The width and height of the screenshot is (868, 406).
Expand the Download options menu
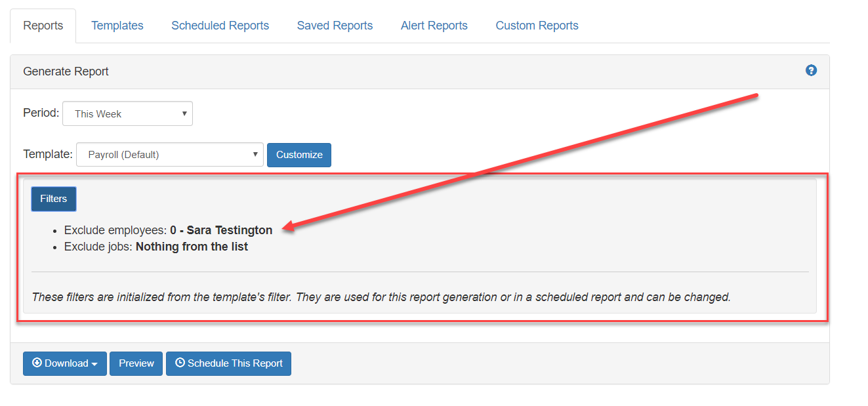pos(64,363)
